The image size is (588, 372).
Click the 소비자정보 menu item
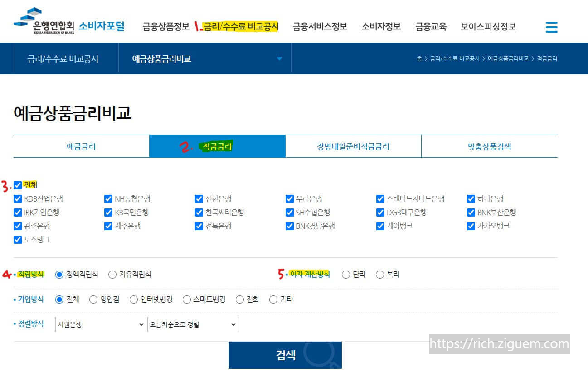381,26
